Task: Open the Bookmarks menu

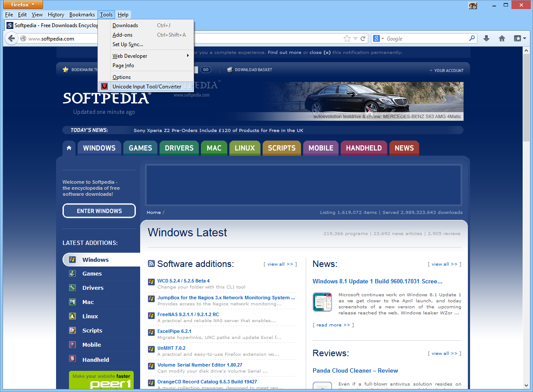Action: 82,15
